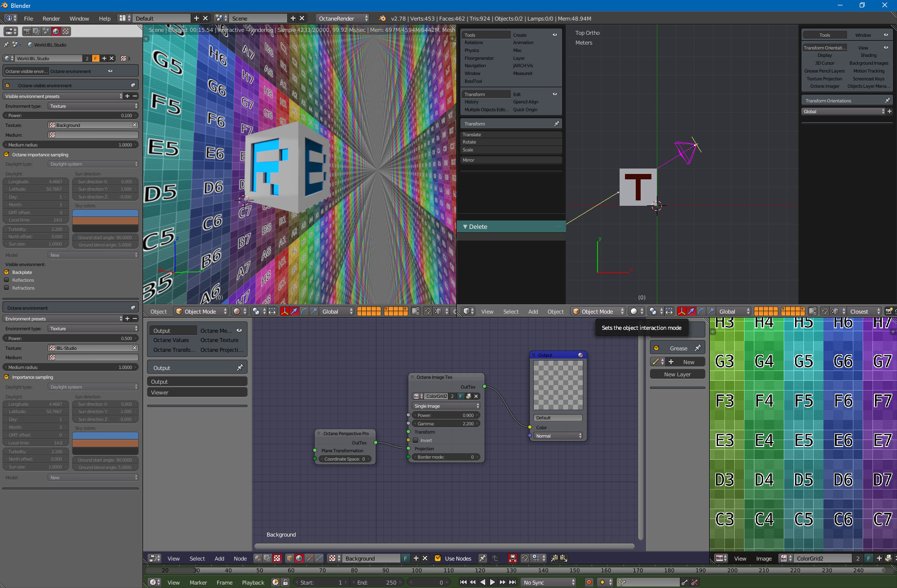Open the Closest snap target dropdown
Viewport: 897px width, 588px height.
point(865,312)
